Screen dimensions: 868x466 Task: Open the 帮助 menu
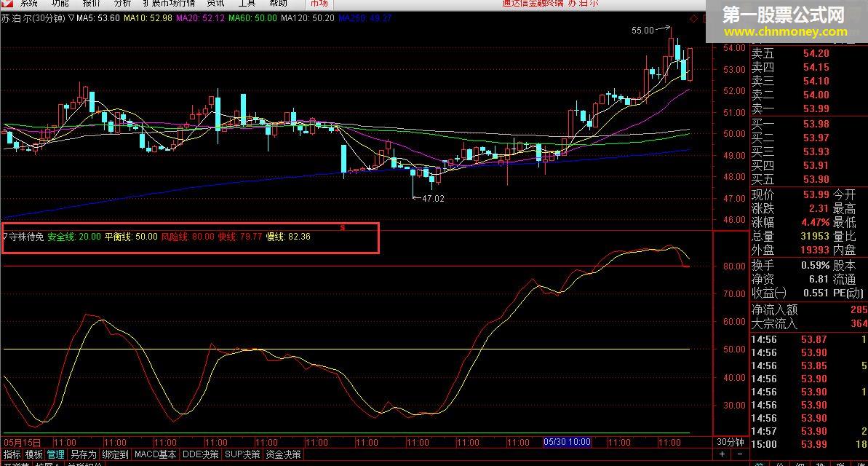[x=279, y=4]
